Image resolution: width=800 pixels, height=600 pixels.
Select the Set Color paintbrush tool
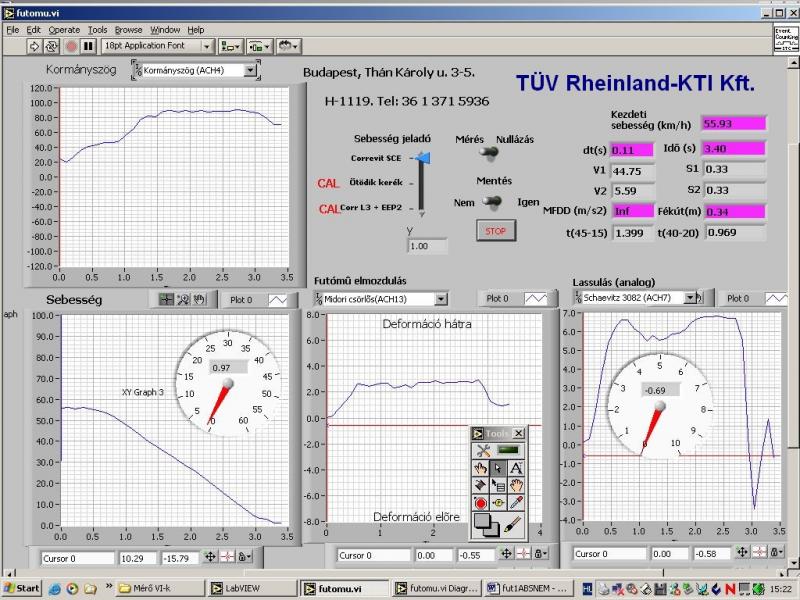point(513,524)
